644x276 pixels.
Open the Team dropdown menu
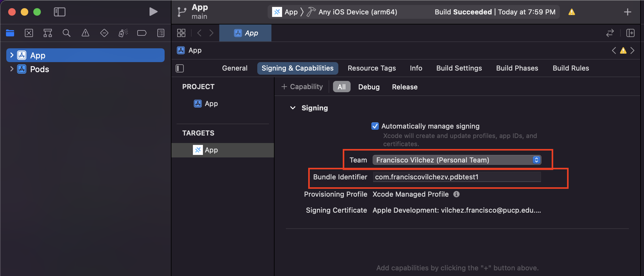pos(457,160)
